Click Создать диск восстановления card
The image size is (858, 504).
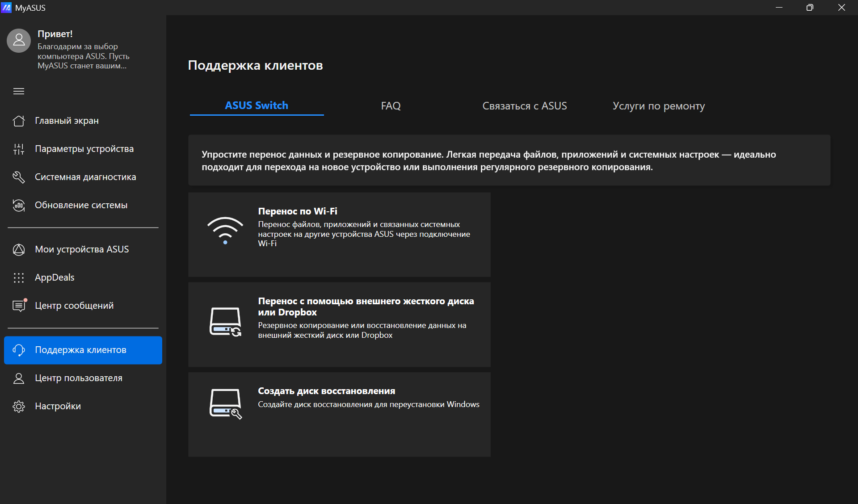point(339,414)
